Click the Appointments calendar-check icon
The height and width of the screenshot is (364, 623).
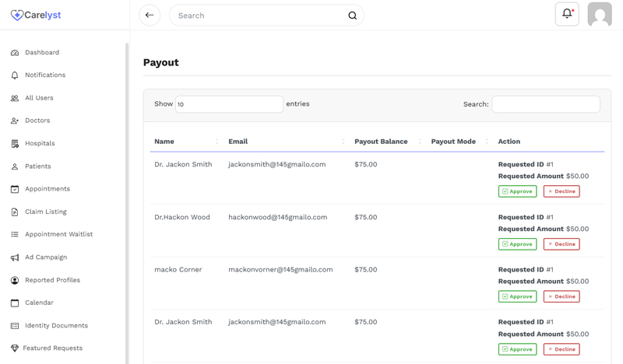click(x=15, y=189)
